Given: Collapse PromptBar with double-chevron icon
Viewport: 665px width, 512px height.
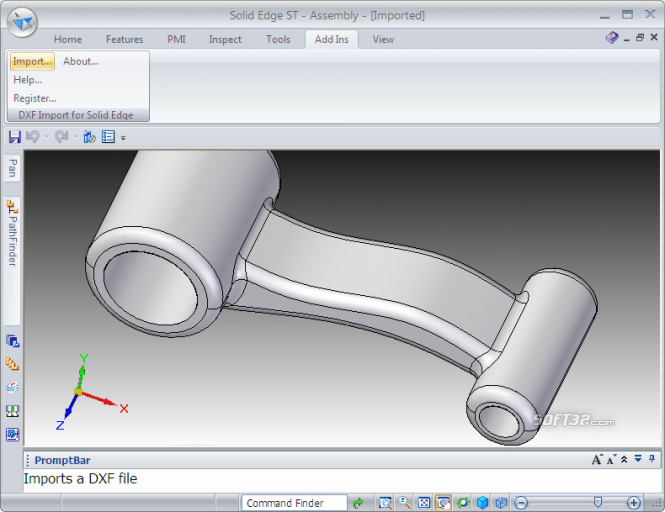Looking at the screenshot, I should click(x=624, y=459).
